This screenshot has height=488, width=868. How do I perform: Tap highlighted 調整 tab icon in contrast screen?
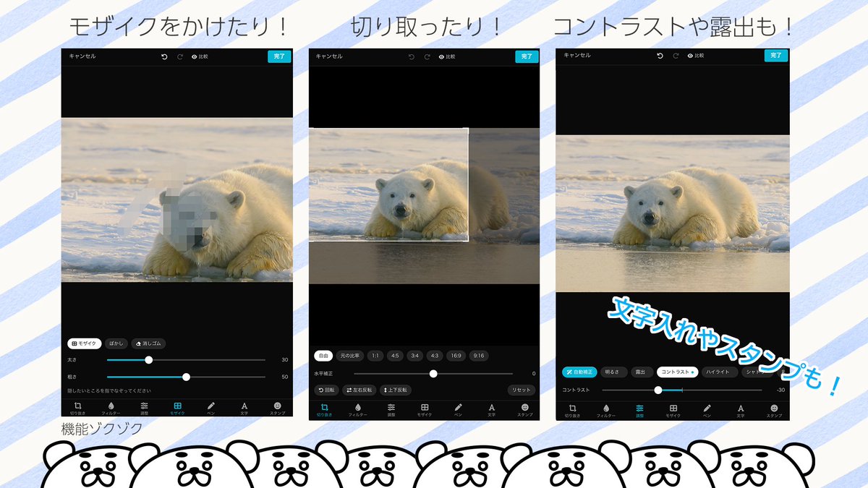pyautogui.click(x=639, y=411)
